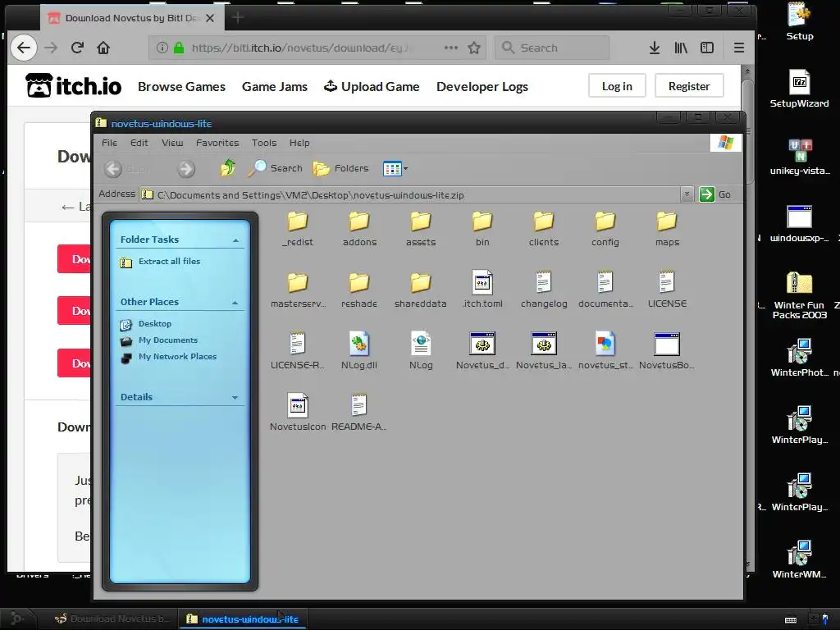Click the address path field
This screenshot has width=840, height=630.
point(410,195)
